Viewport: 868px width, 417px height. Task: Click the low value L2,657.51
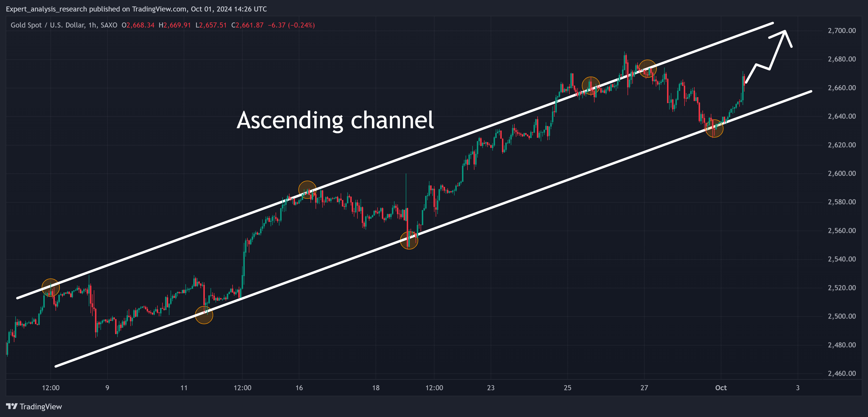tap(211, 25)
